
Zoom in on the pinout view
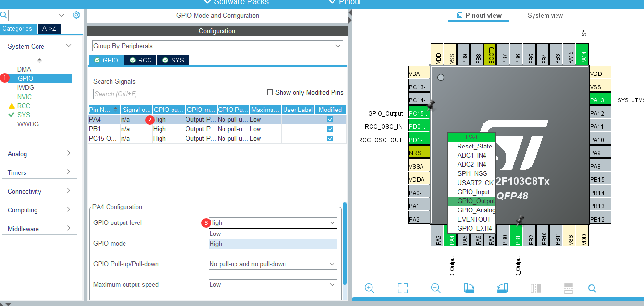coord(369,288)
